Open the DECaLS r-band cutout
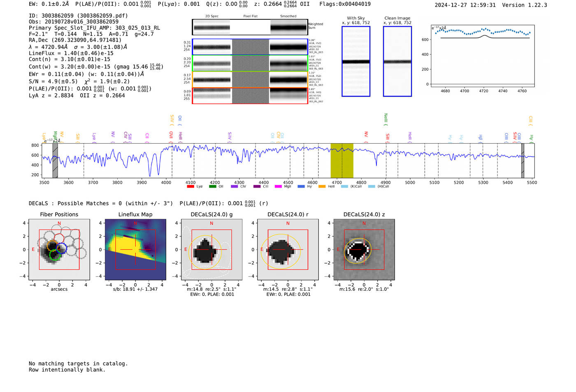The height and width of the screenshot is (392, 576). pyautogui.click(x=288, y=250)
